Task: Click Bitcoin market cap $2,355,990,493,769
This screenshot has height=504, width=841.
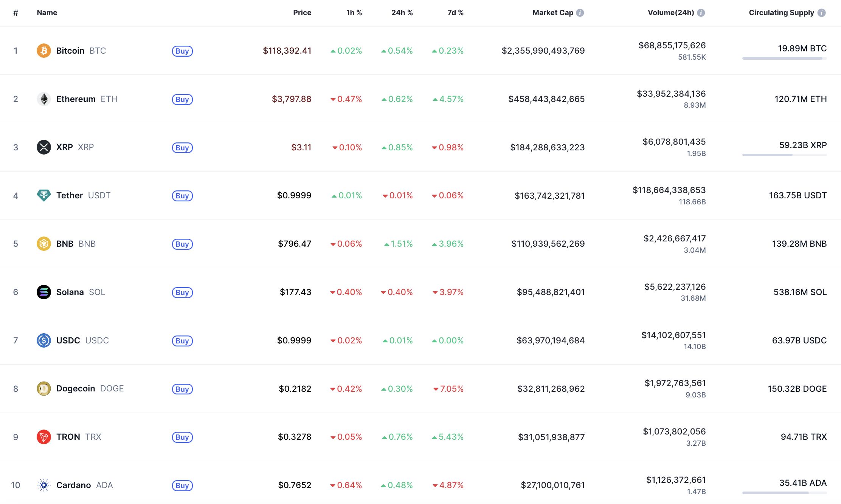Action: coord(543,51)
